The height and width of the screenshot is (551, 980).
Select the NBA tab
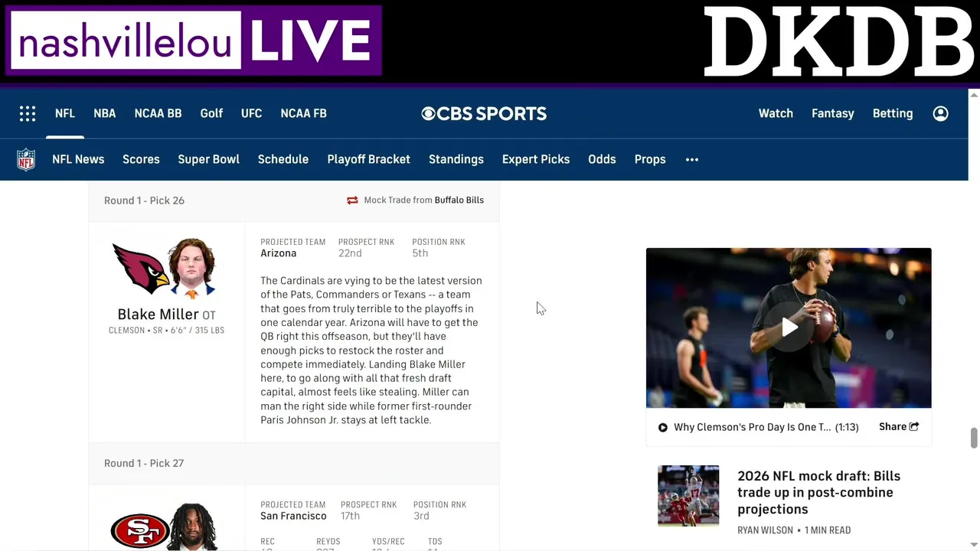coord(105,113)
